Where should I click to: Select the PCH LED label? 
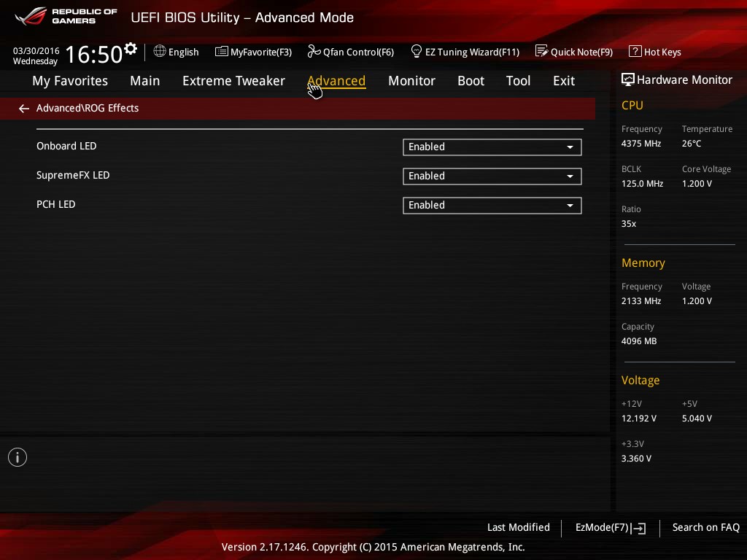coord(55,204)
